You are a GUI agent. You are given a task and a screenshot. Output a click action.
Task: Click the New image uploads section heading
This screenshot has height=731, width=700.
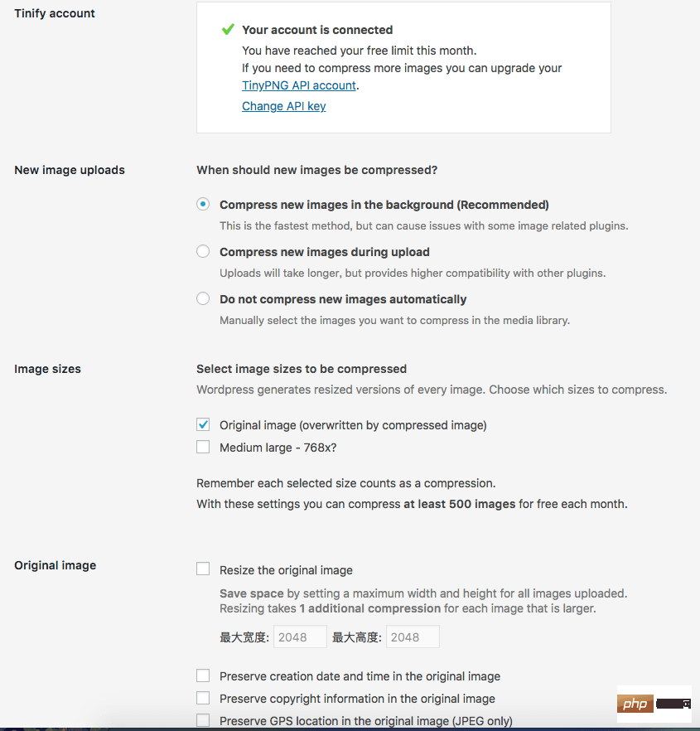point(70,170)
